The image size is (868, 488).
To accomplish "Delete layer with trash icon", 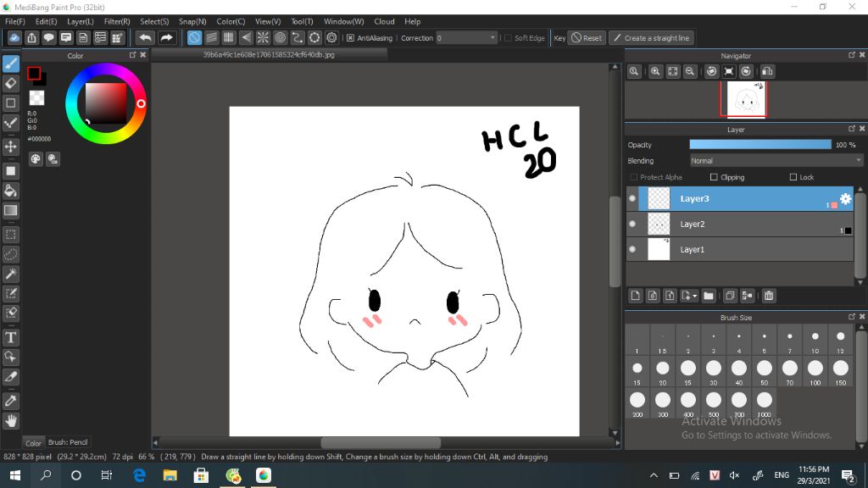I will 768,296.
